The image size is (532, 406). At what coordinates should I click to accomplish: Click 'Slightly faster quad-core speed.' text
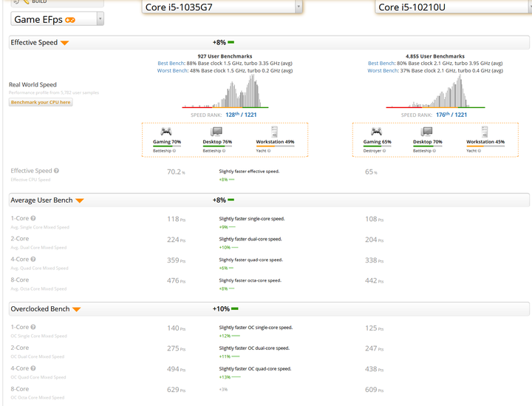point(250,260)
